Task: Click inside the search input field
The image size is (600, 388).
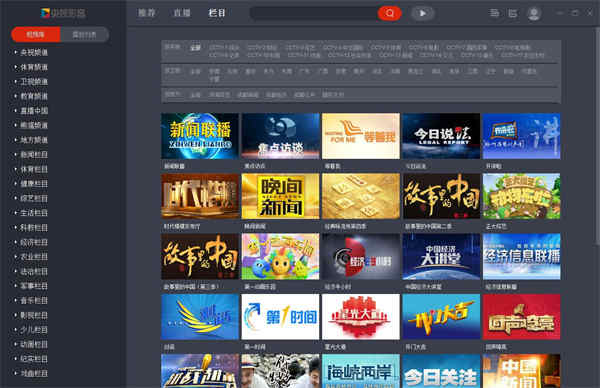Action: 314,13
